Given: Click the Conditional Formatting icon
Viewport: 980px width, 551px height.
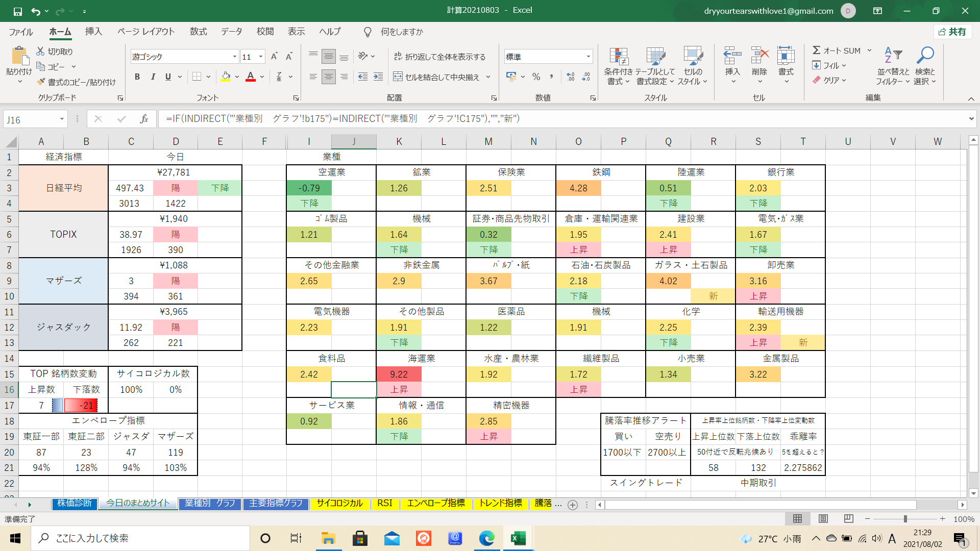Looking at the screenshot, I should coord(619,58).
